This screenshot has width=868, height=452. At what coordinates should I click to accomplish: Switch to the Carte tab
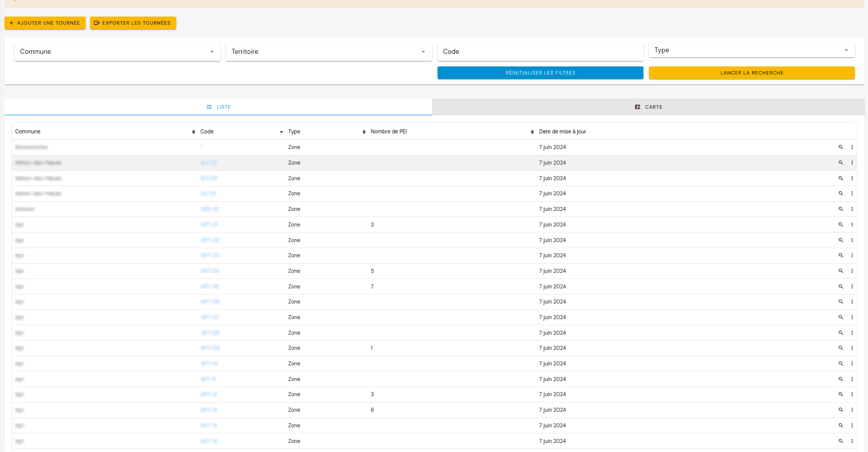click(x=648, y=107)
